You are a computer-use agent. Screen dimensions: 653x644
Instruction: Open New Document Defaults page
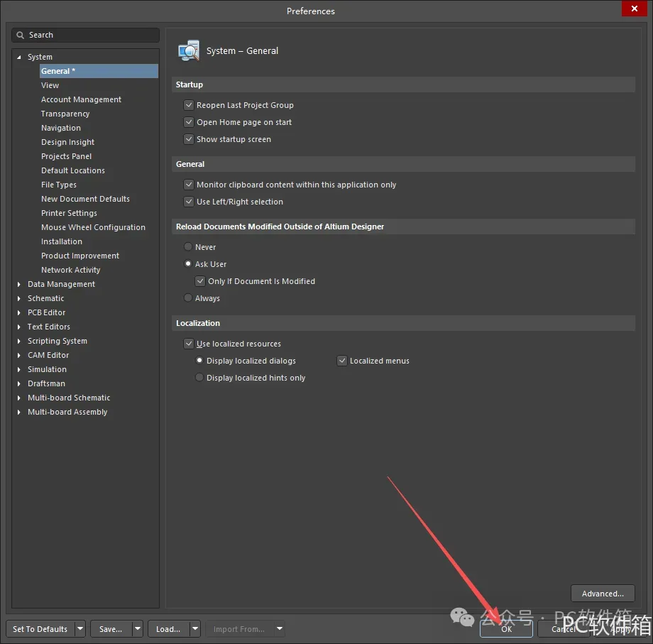[x=85, y=199]
